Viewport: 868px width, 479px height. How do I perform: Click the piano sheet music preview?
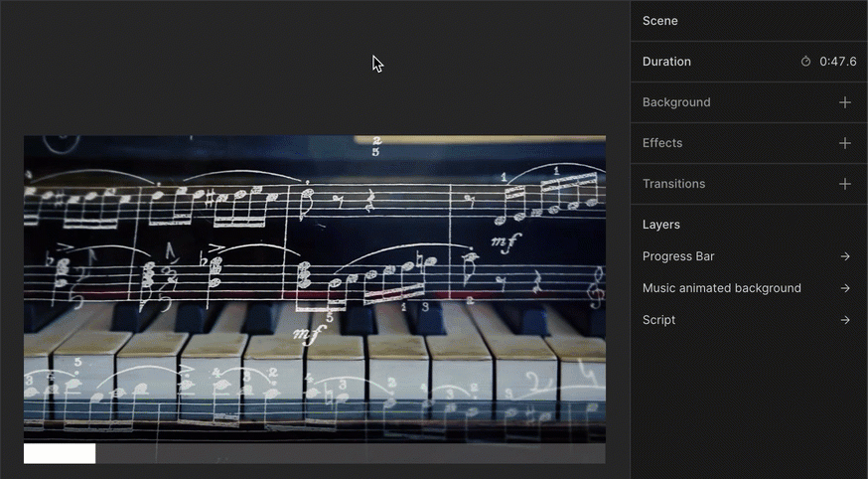[x=315, y=289]
